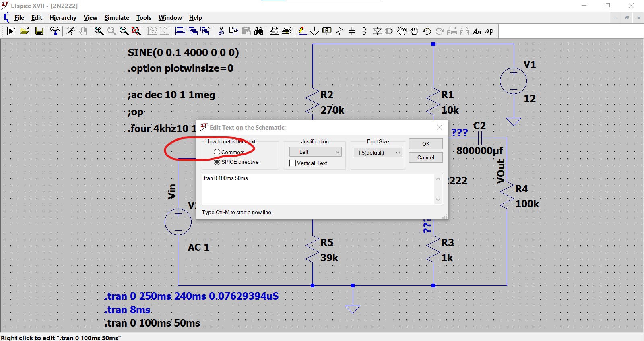Select the Comment radio button
Image resolution: width=644 pixels, height=341 pixels.
[217, 152]
